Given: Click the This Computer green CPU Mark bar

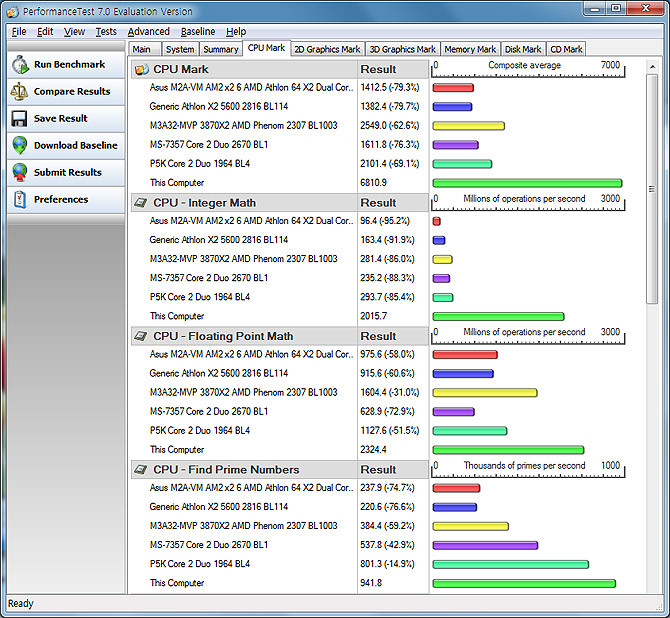Looking at the screenshot, I should point(527,183).
